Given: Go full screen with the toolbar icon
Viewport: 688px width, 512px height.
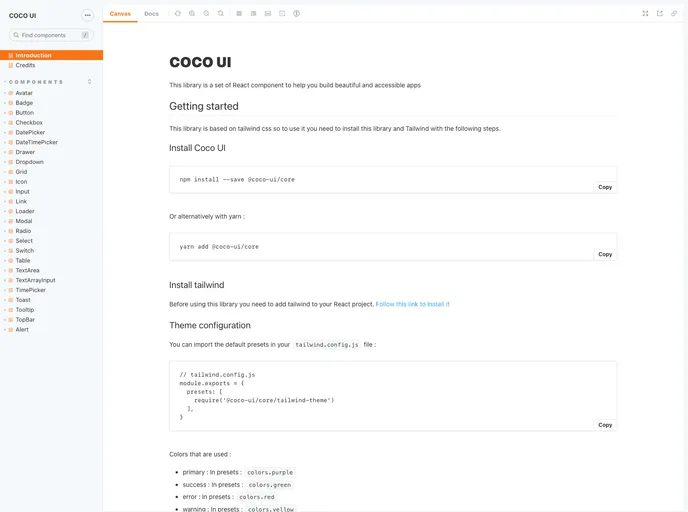Looking at the screenshot, I should [x=645, y=14].
